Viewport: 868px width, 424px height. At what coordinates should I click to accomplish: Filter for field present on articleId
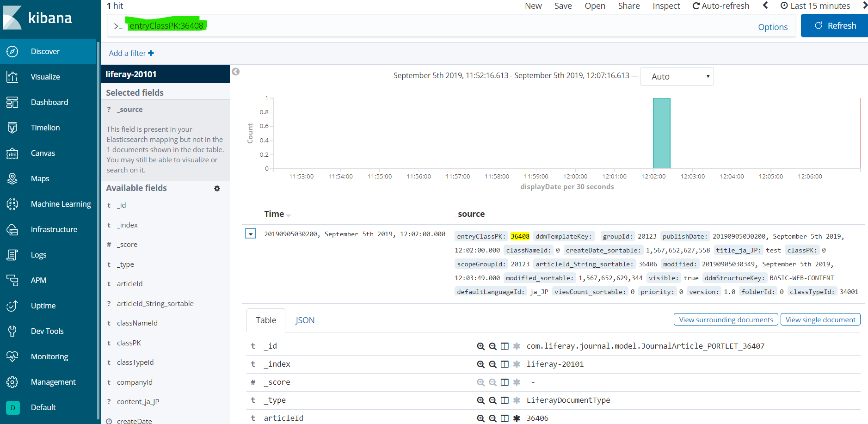[x=517, y=418]
